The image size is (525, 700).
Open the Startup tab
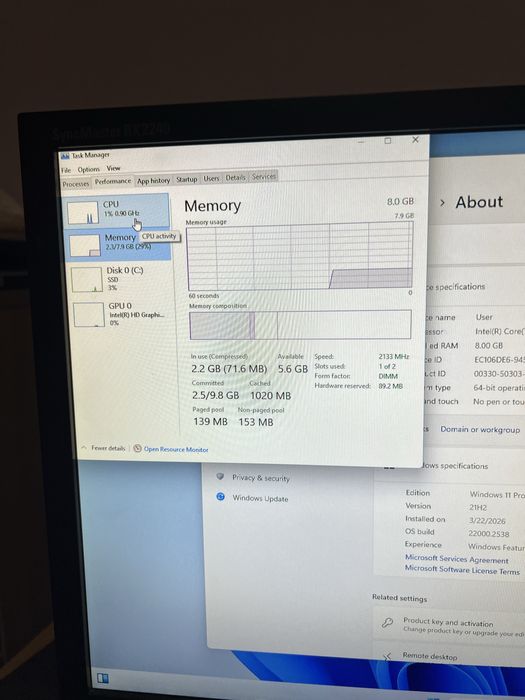[187, 179]
